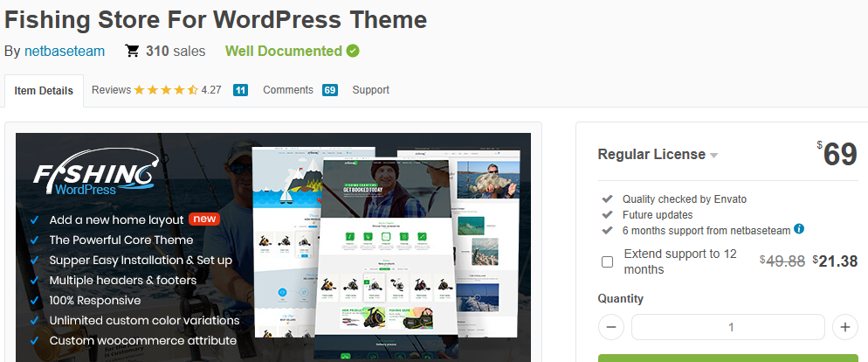Click the Fishing theme preview image

tap(273, 247)
